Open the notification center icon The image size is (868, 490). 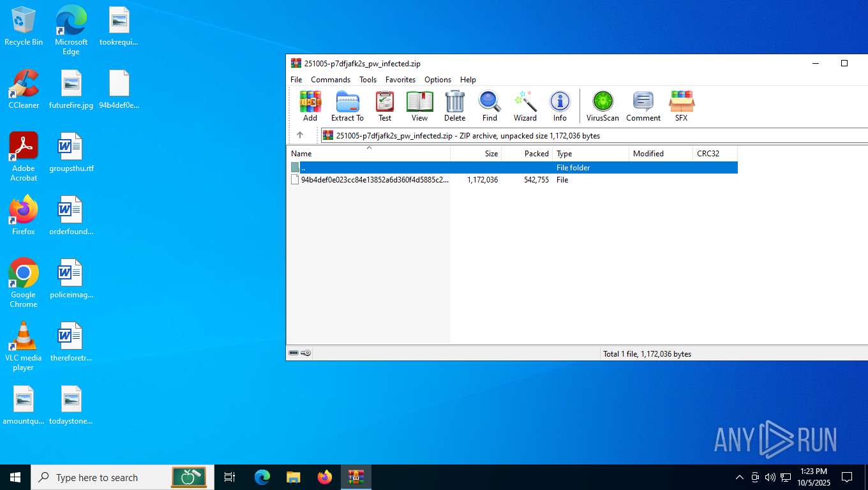click(x=847, y=477)
